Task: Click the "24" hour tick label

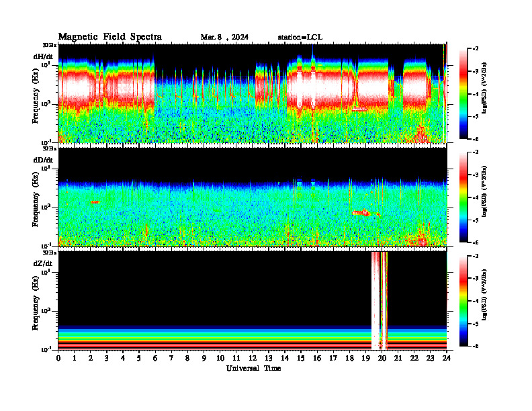Action: click(447, 358)
